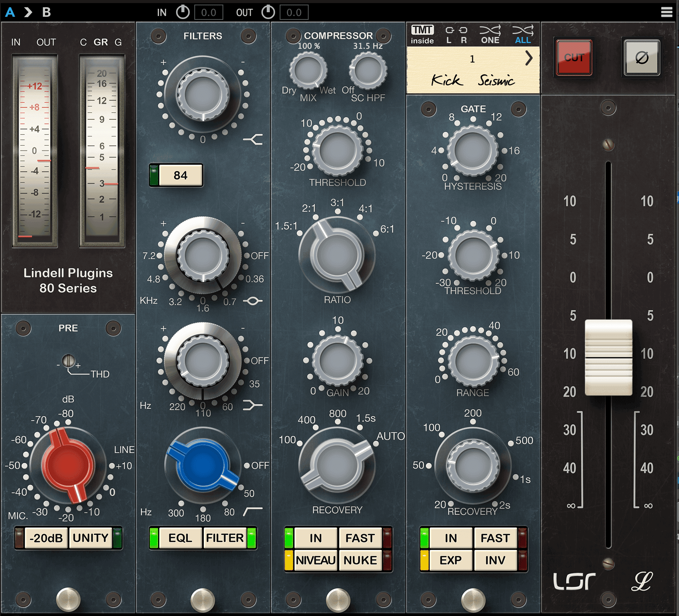Click the gate HYSTERESIS knob
This screenshot has width=679, height=616.
[x=473, y=151]
